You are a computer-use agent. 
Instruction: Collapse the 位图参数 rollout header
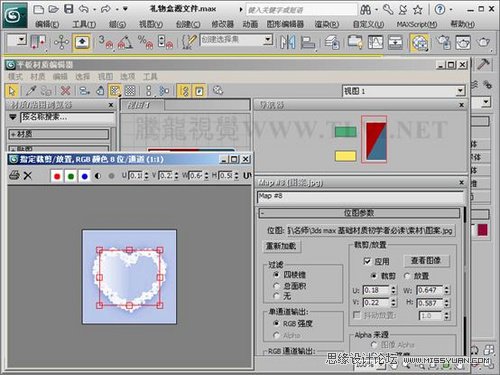pyautogui.click(x=359, y=213)
